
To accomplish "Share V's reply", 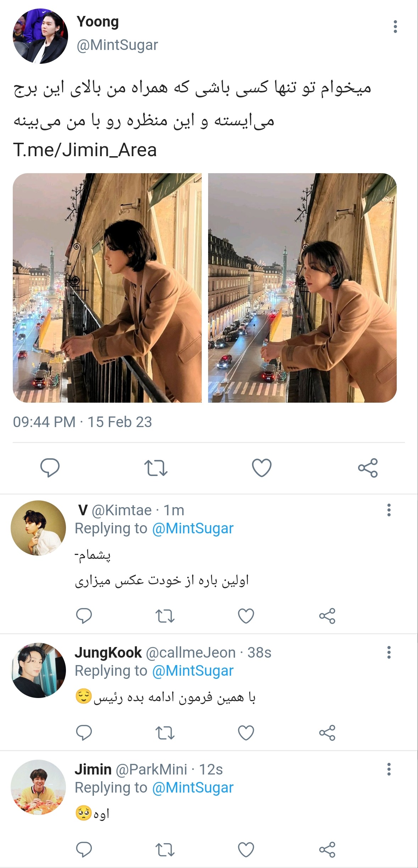I will [x=327, y=616].
